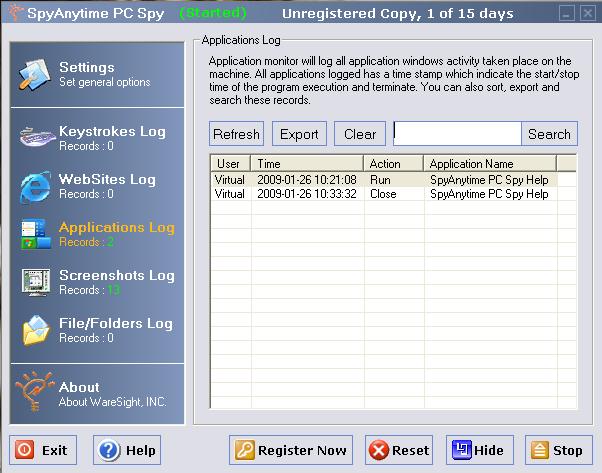Screen dimensions: 602x473
Task: Open About WareSight, INC.
Action: (97, 393)
